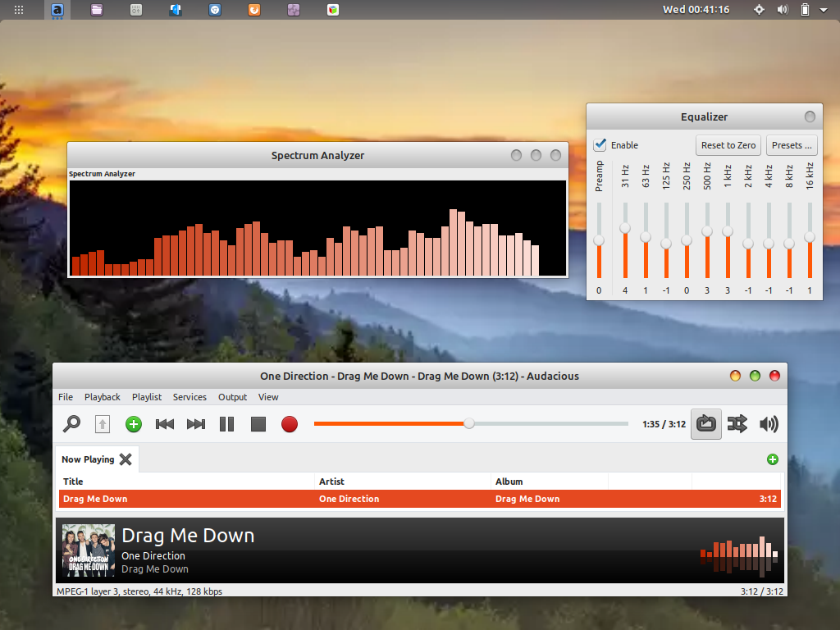
Task: Click the 1:35 / 3:12 time display
Action: pos(664,424)
